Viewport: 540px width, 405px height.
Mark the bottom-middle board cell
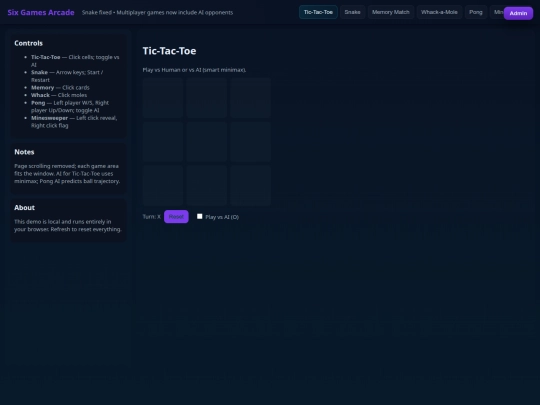[x=207, y=186]
